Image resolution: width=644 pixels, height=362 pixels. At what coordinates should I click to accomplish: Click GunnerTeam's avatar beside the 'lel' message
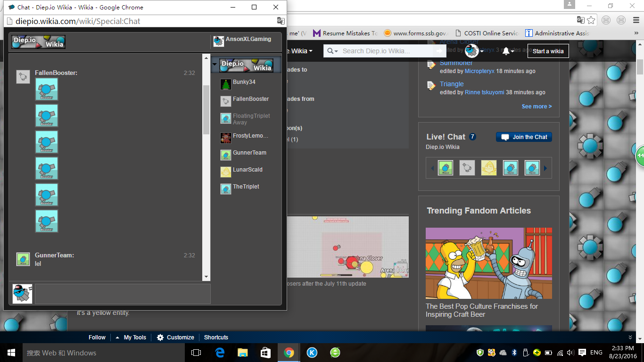coord(23,259)
